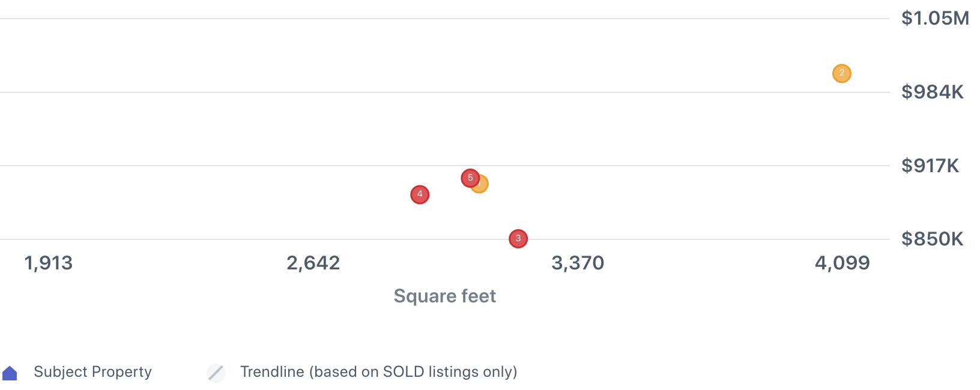Click the 2,642 x-axis label
This screenshot has height=390, width=980.
[x=313, y=263]
